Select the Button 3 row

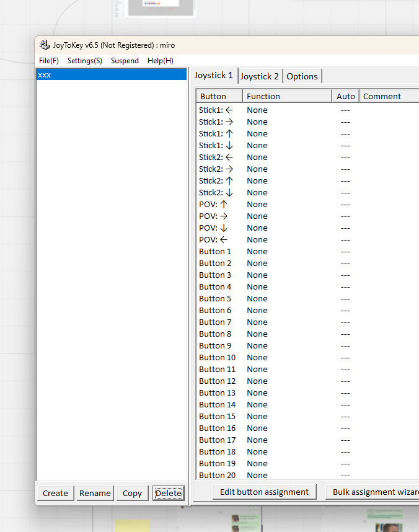[307, 275]
